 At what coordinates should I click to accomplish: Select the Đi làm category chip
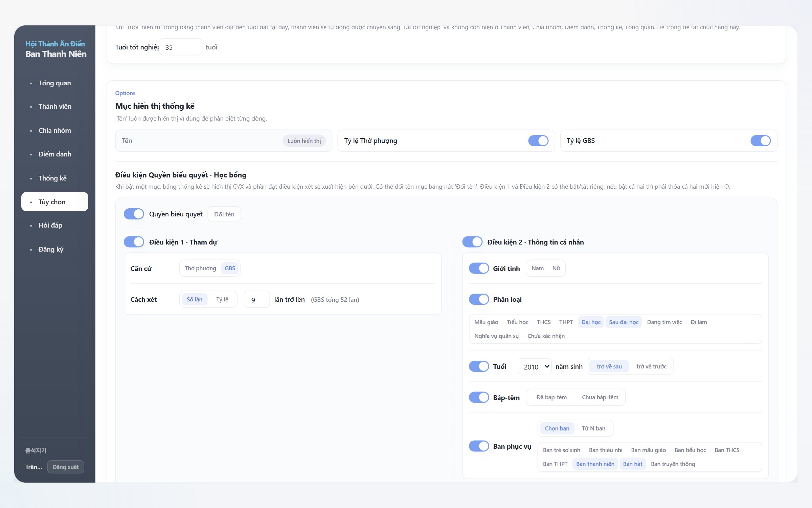pyautogui.click(x=699, y=322)
